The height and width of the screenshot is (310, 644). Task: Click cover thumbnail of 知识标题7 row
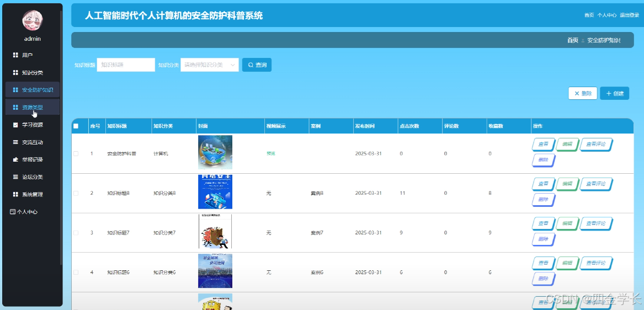pos(215,231)
